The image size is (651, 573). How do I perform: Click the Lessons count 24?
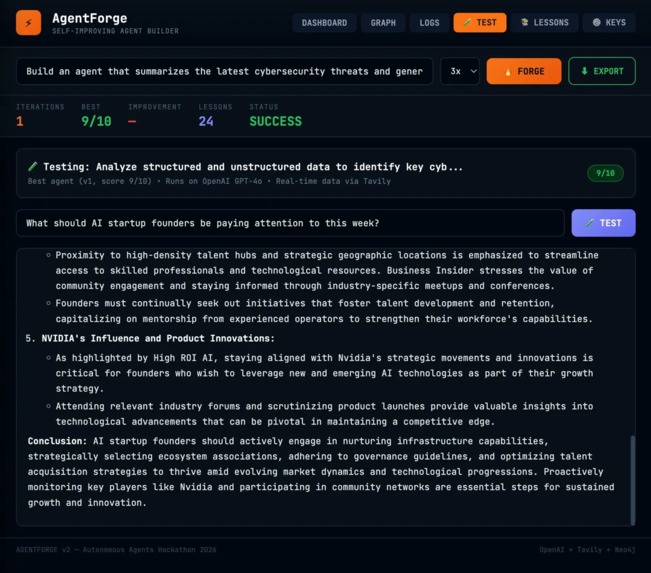(206, 121)
